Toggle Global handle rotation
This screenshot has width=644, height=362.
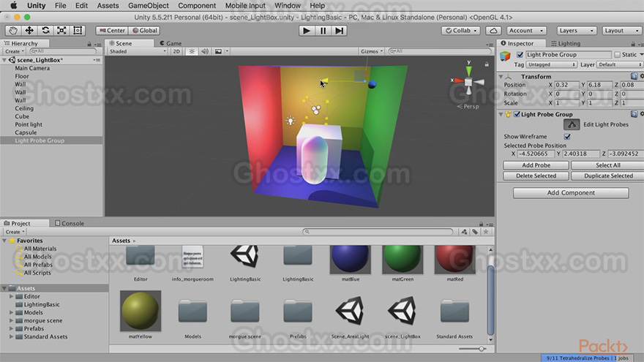click(x=145, y=31)
